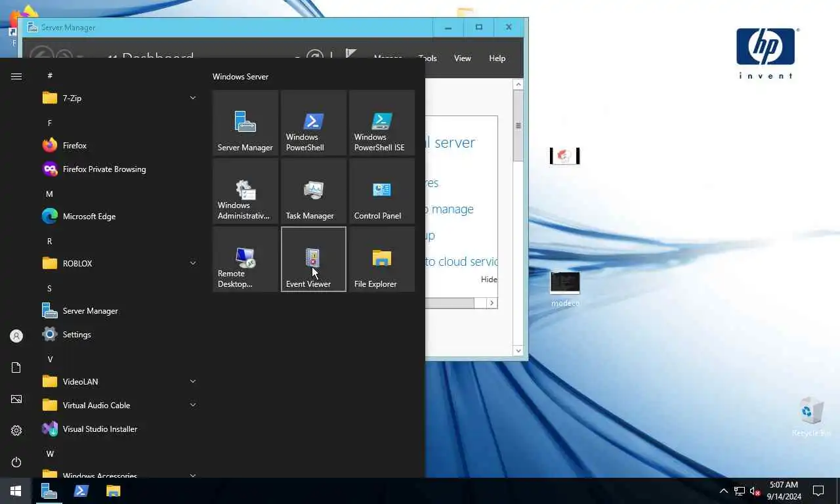Viewport: 840px width, 504px height.
Task: Select the modeco desktop shortcut
Action: (565, 290)
